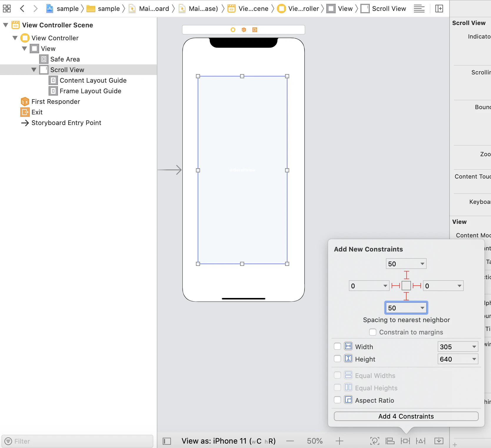Image resolution: width=491 pixels, height=448 pixels.
Task: Open the Align constraints icon
Action: 390,441
